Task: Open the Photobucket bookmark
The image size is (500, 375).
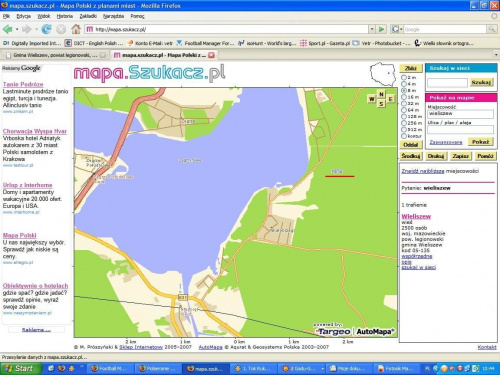Action: coord(382,43)
